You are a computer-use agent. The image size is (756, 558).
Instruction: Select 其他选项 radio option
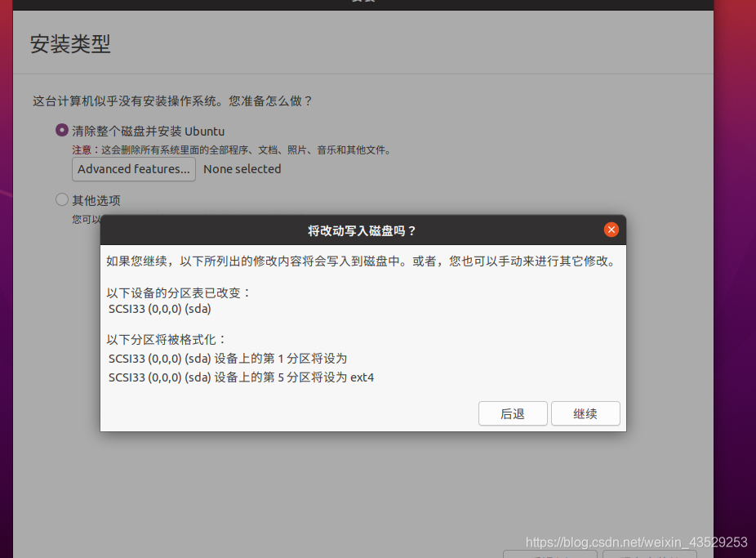62,199
